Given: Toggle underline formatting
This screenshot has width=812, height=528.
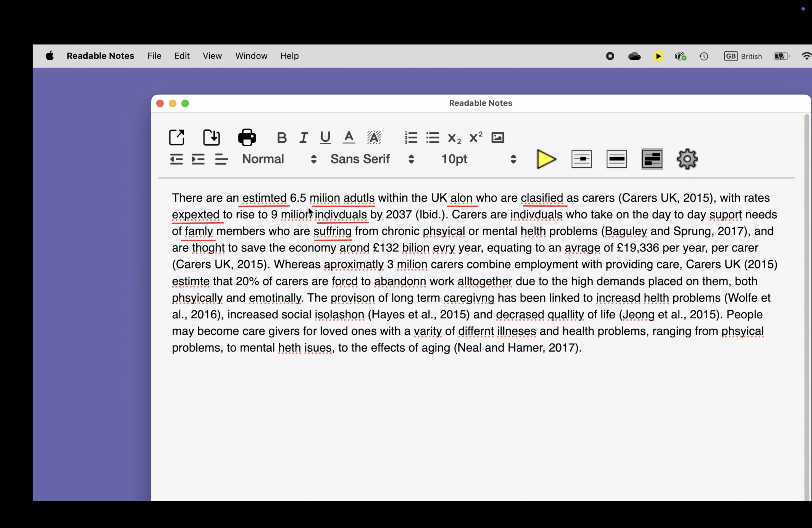Looking at the screenshot, I should click(325, 138).
